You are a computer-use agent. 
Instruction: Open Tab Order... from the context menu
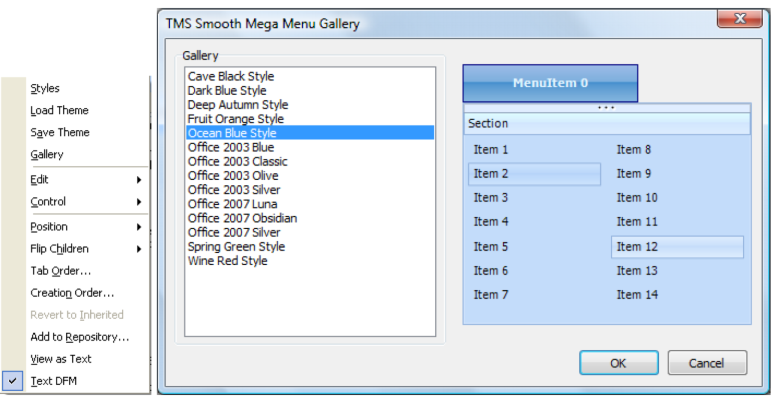(x=61, y=271)
